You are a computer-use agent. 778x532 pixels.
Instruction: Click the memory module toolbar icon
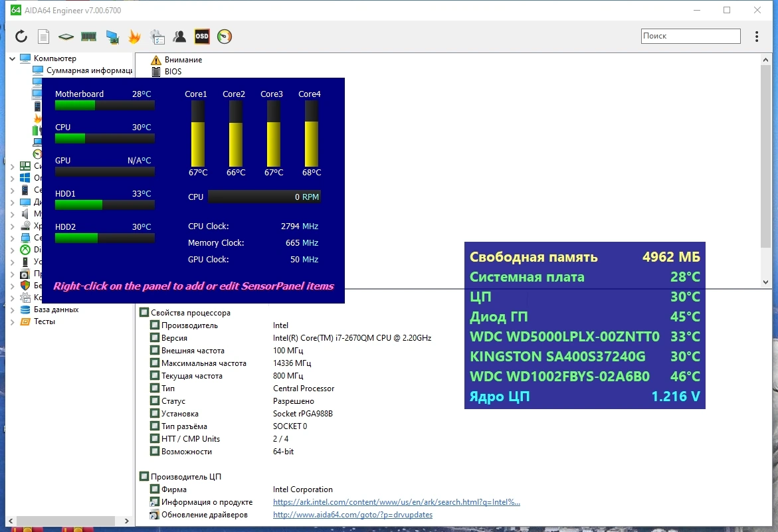point(89,36)
